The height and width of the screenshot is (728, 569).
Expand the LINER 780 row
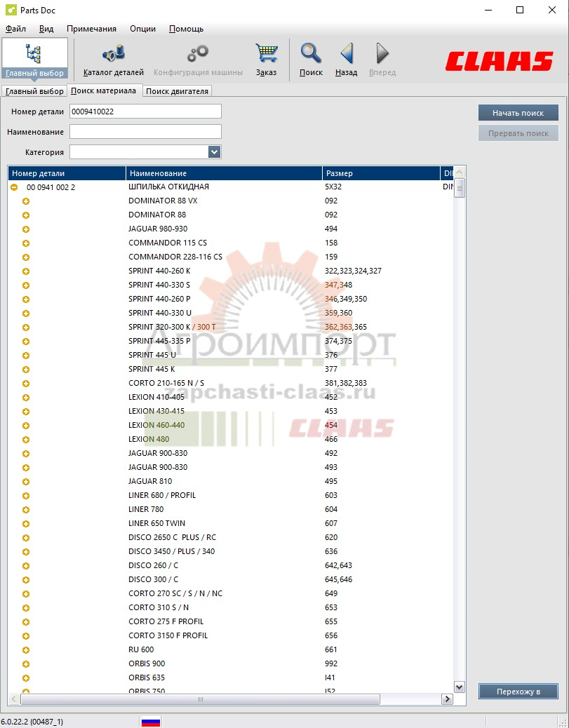[x=26, y=509]
